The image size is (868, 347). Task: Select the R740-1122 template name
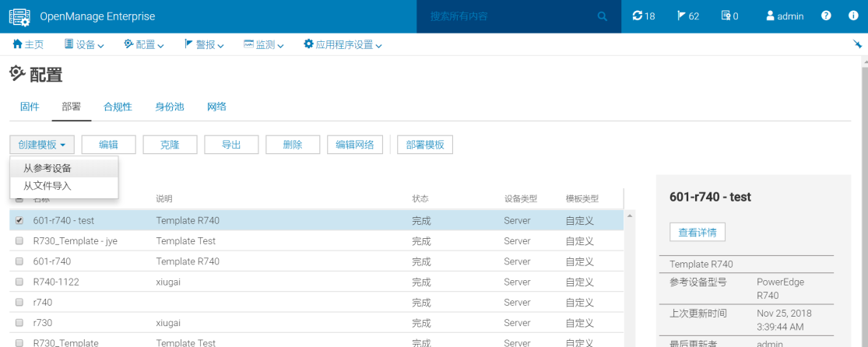click(x=56, y=282)
